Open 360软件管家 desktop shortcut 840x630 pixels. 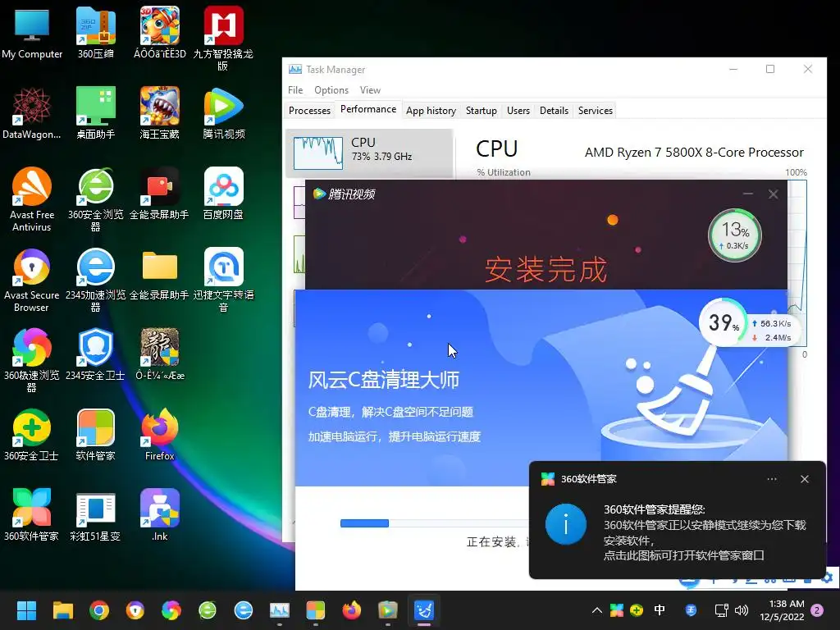click(32, 515)
